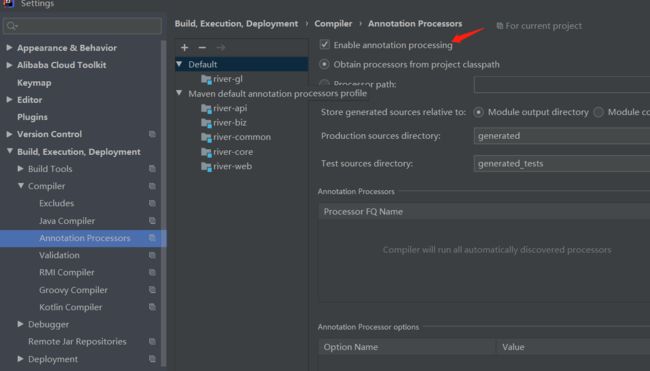Image resolution: width=650 pixels, height=371 pixels.
Task: Open Excludes under Compiler
Action: [56, 204]
